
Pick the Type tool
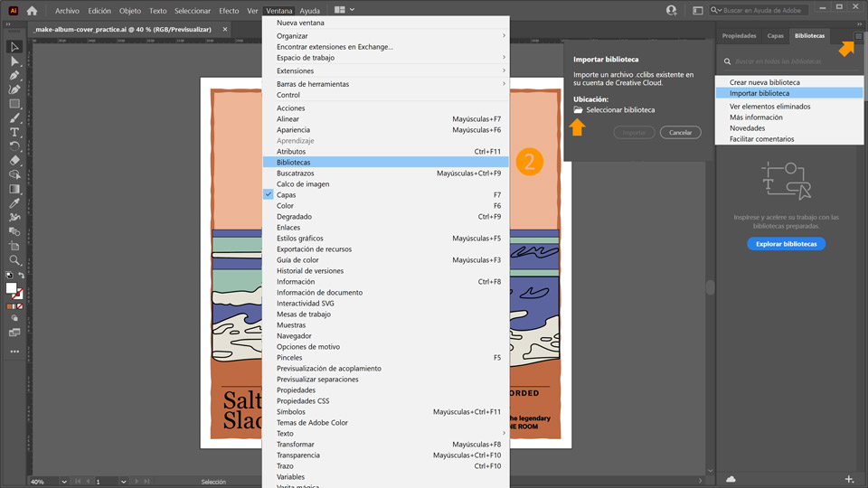(x=14, y=132)
